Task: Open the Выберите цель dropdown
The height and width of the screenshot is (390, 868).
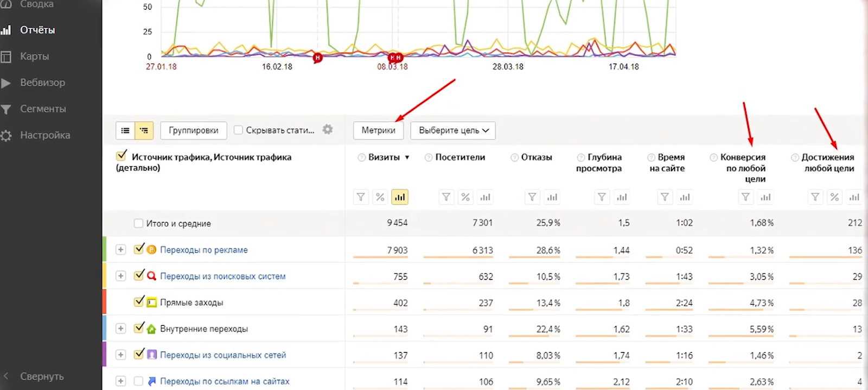Action: pyautogui.click(x=453, y=130)
